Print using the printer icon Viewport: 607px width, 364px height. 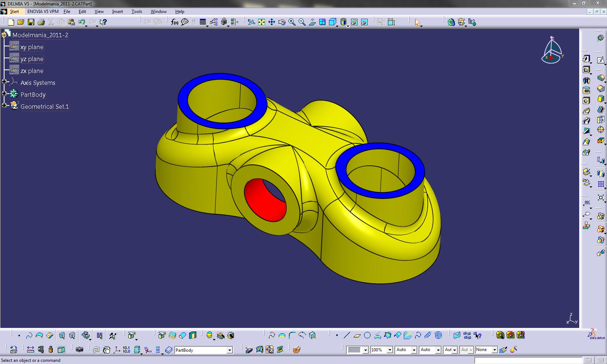(41, 22)
